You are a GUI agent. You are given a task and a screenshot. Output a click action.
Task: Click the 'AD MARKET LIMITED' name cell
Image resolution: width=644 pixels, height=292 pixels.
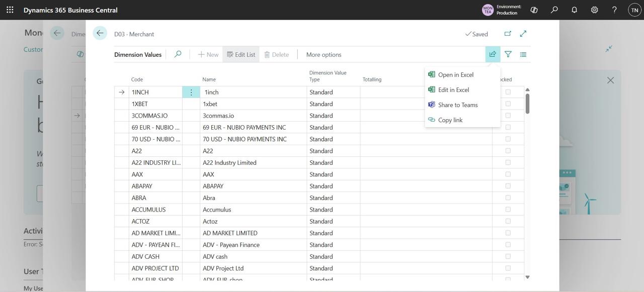pos(254,233)
